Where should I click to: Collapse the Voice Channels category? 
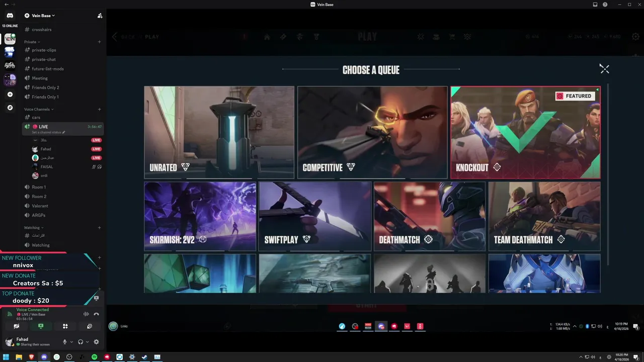click(39, 109)
